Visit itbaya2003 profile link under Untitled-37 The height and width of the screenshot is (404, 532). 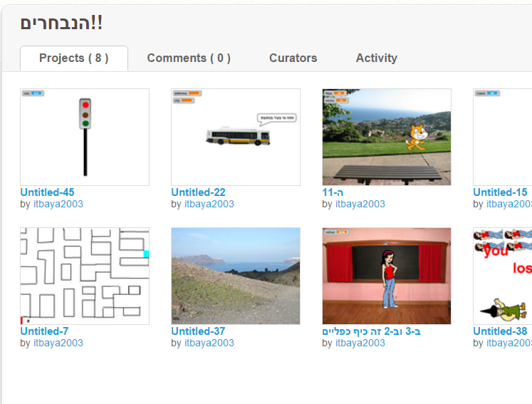(209, 343)
